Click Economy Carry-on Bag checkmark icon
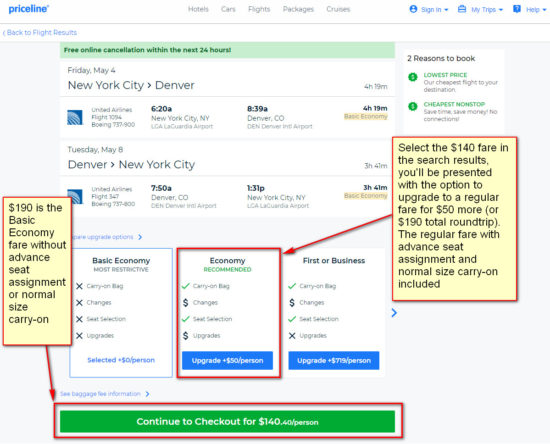Image resolution: width=550 pixels, height=444 pixels. coord(186,286)
